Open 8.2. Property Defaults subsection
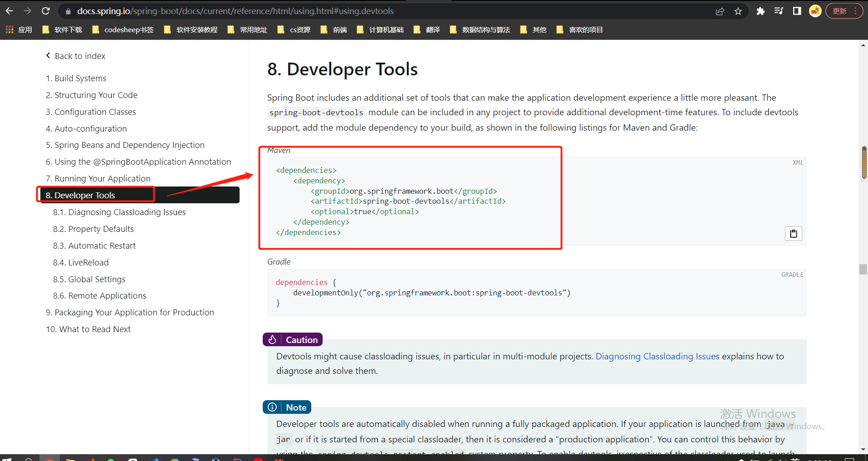 coord(93,229)
